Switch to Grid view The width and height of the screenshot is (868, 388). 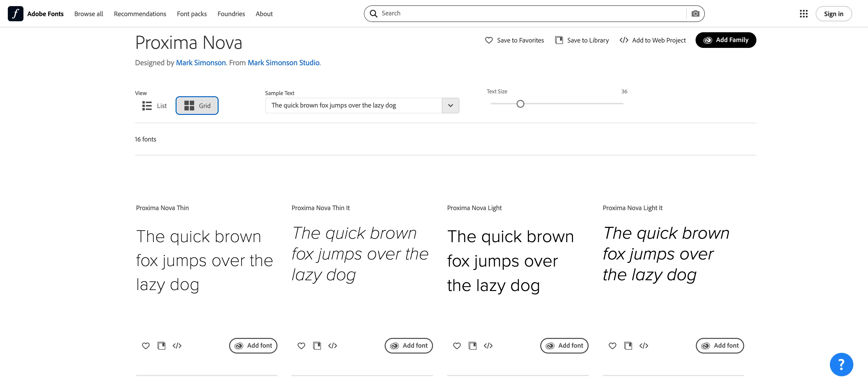197,106
